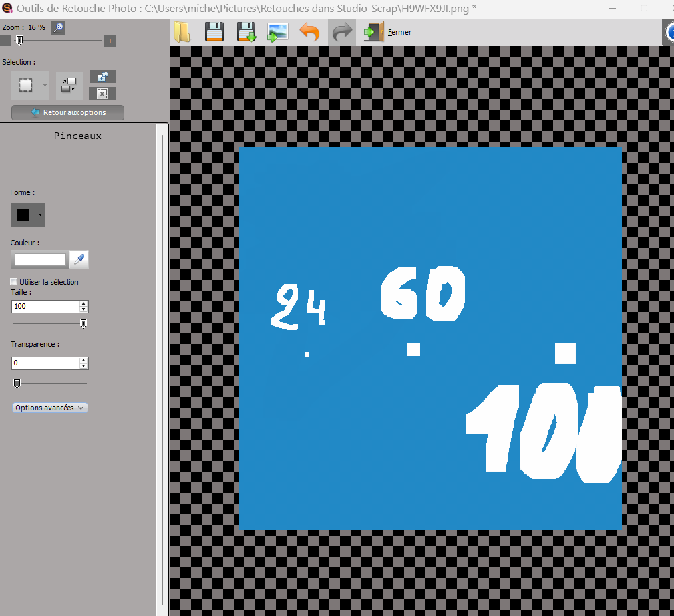The width and height of the screenshot is (674, 616).
Task: Pick a color with the eyedropper icon
Action: (79, 259)
